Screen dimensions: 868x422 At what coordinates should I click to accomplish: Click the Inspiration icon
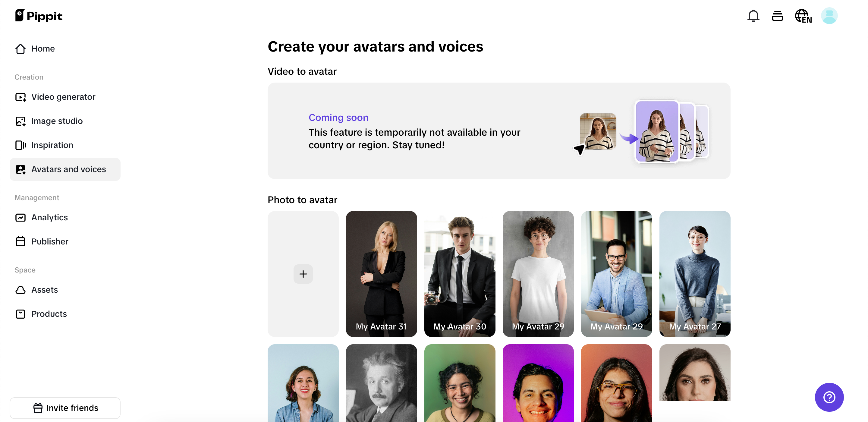(x=20, y=145)
